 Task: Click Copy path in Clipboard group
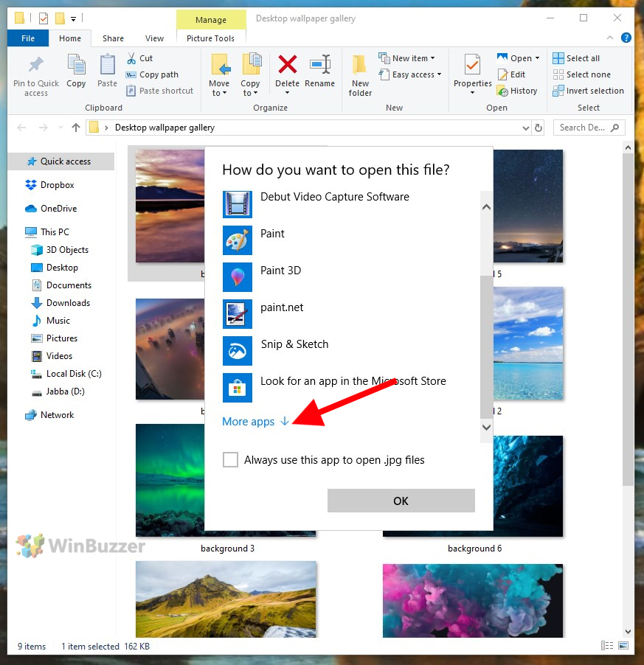coord(152,74)
